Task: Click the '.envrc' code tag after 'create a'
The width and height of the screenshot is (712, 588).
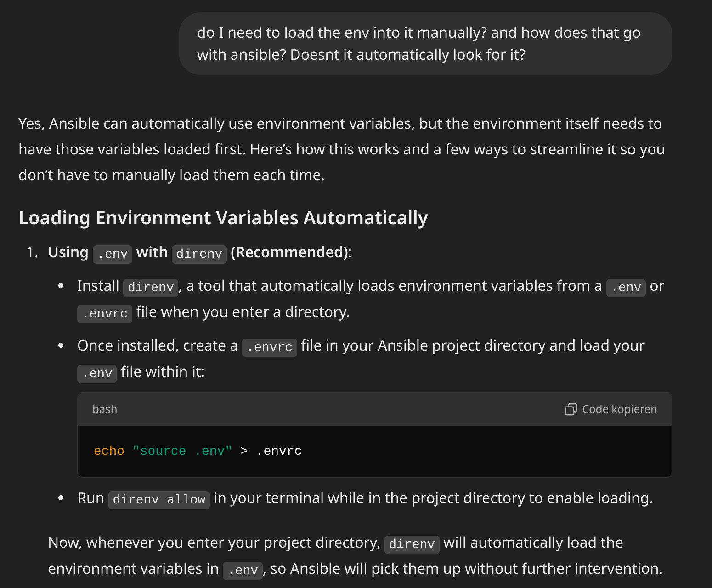Action: [x=270, y=347]
